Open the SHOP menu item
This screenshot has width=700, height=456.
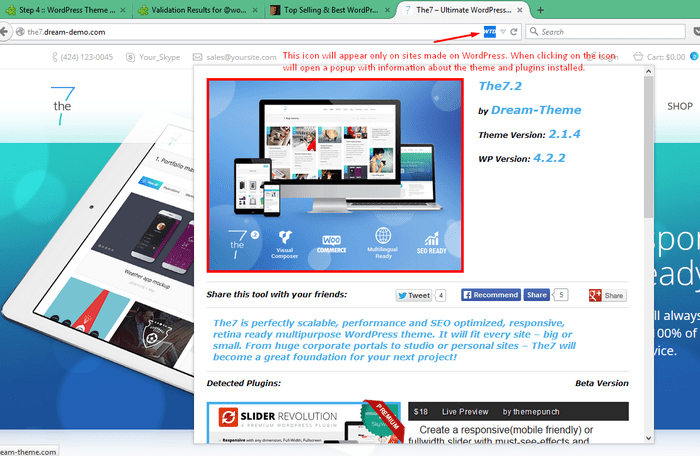coord(679,106)
